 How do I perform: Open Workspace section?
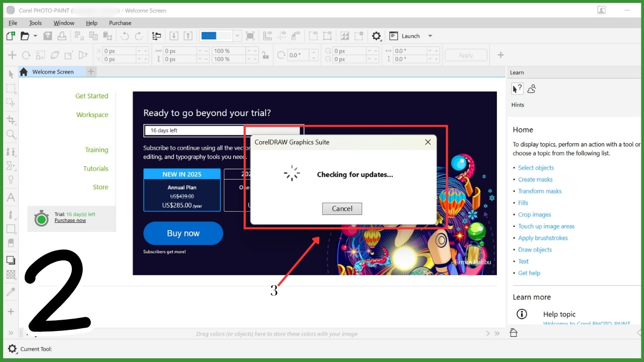click(x=92, y=115)
